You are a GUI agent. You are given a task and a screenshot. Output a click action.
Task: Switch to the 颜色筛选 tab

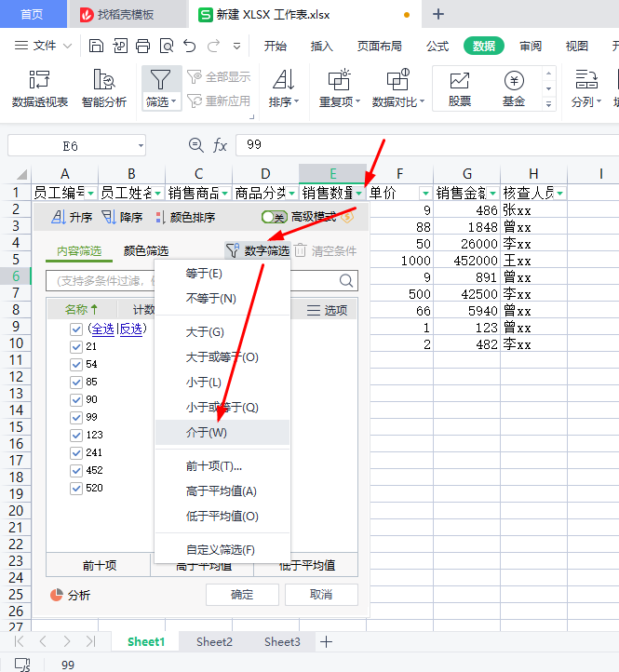[146, 250]
